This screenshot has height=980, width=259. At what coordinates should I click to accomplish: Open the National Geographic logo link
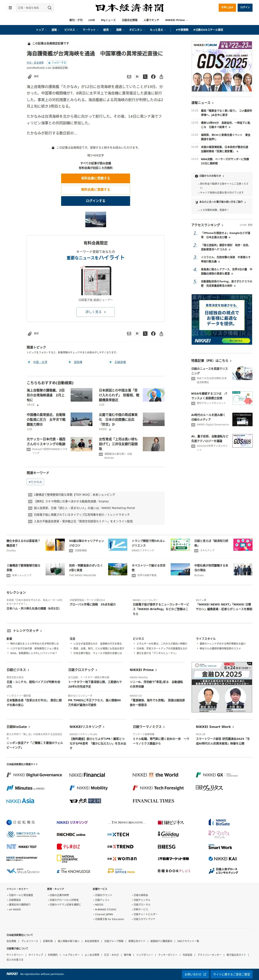(x=67, y=859)
